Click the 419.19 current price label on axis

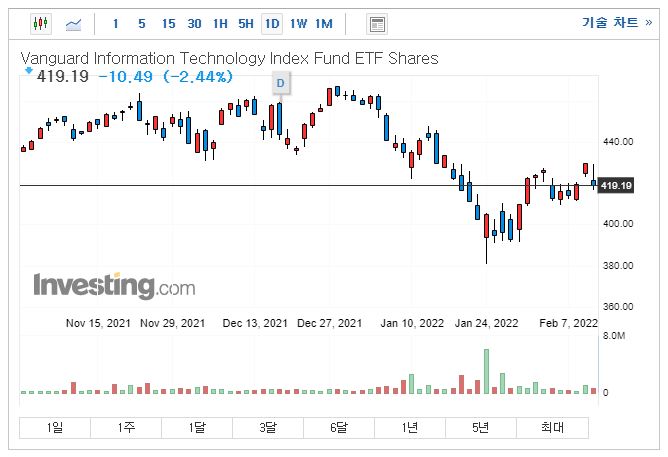coord(616,186)
